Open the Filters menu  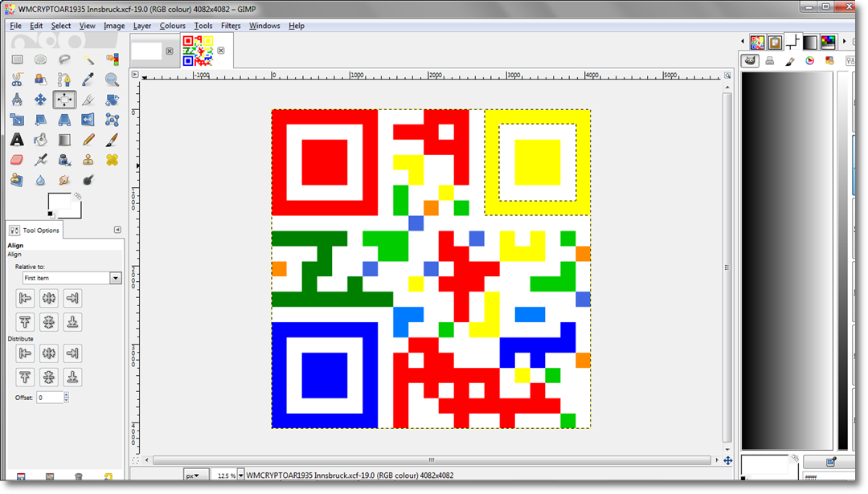click(231, 26)
